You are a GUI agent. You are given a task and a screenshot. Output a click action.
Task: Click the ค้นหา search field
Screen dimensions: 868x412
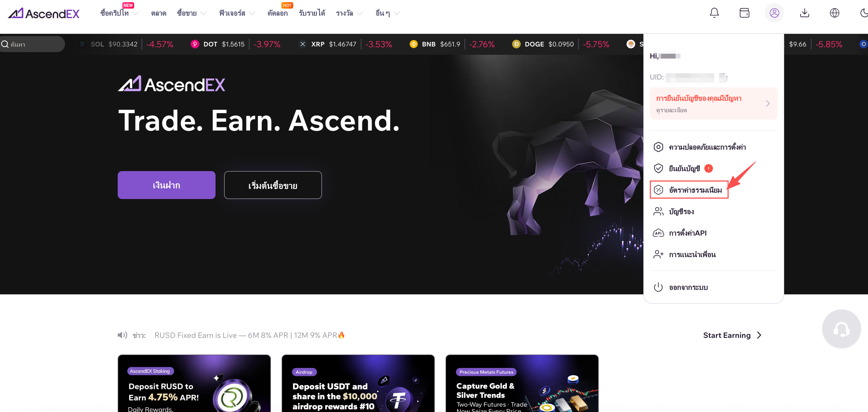point(32,44)
